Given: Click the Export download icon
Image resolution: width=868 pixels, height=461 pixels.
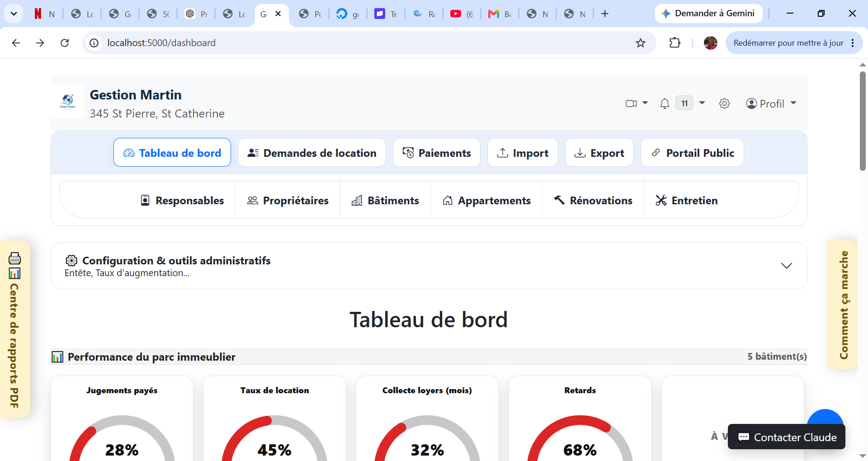Looking at the screenshot, I should (580, 153).
